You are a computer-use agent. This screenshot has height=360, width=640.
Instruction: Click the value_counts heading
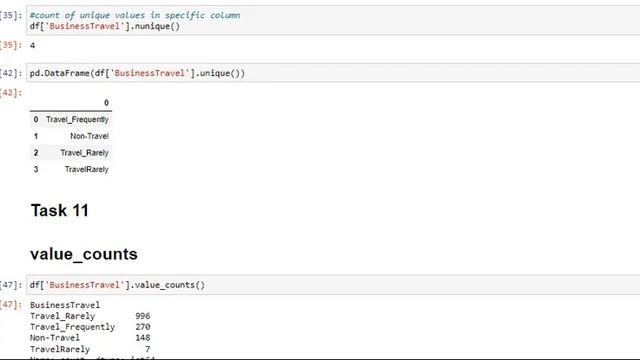(84, 254)
